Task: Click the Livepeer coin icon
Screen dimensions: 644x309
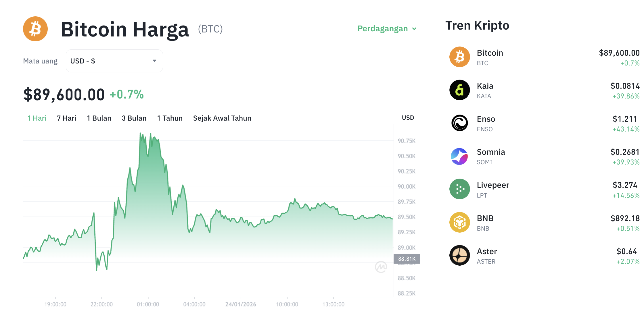Action: pos(459,189)
